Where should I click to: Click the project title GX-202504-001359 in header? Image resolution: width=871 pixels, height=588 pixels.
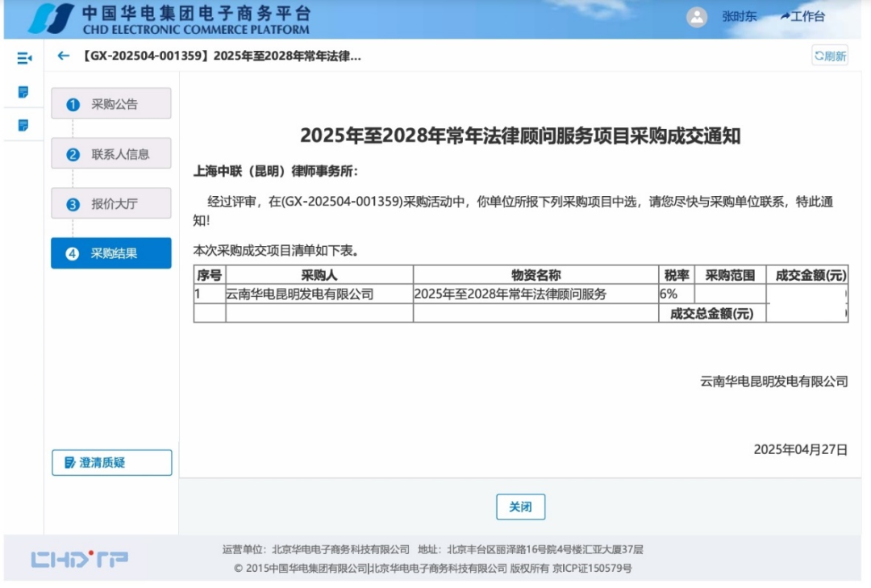pyautogui.click(x=222, y=56)
